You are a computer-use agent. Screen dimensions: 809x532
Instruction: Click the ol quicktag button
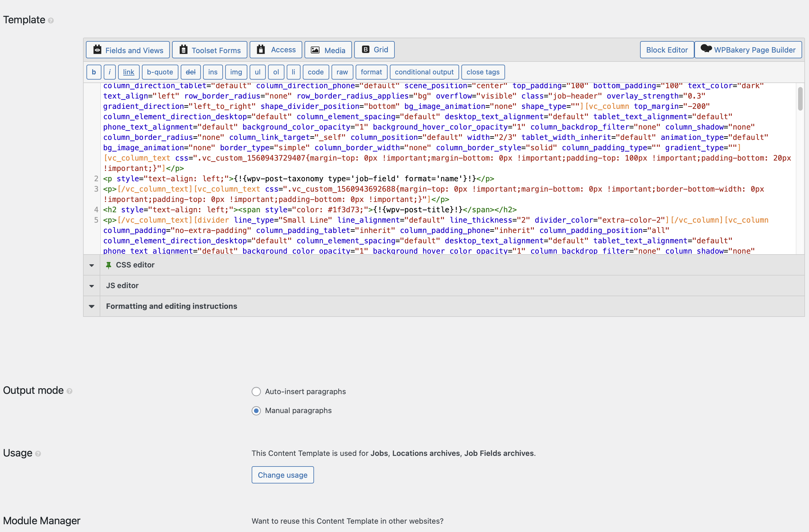276,72
